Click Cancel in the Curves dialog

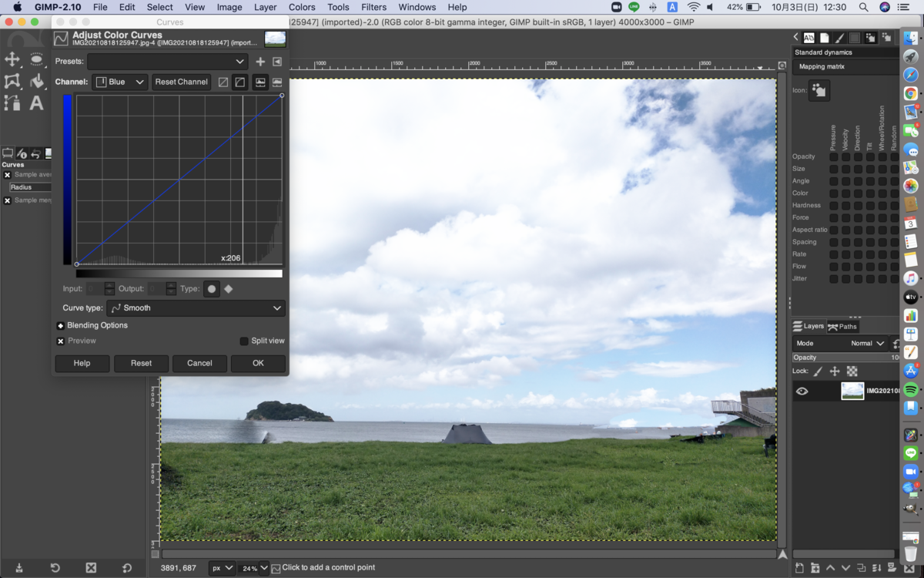pos(199,363)
